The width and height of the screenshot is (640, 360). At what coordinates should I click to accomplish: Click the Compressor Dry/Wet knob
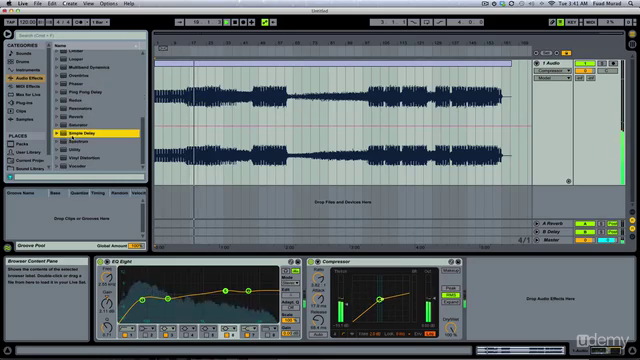pos(451,328)
